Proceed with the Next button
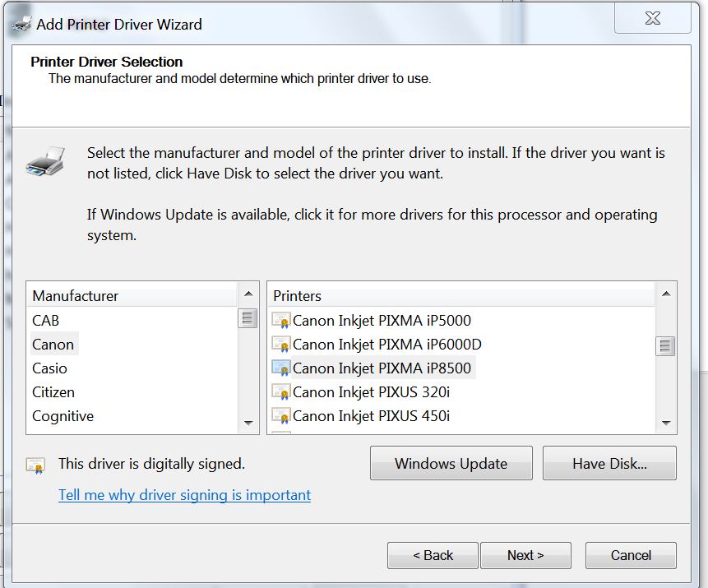 pos(525,555)
